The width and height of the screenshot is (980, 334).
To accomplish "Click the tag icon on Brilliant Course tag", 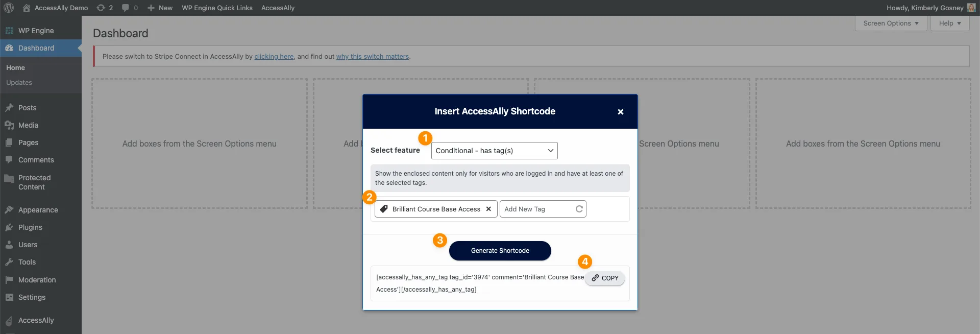I will tap(384, 209).
